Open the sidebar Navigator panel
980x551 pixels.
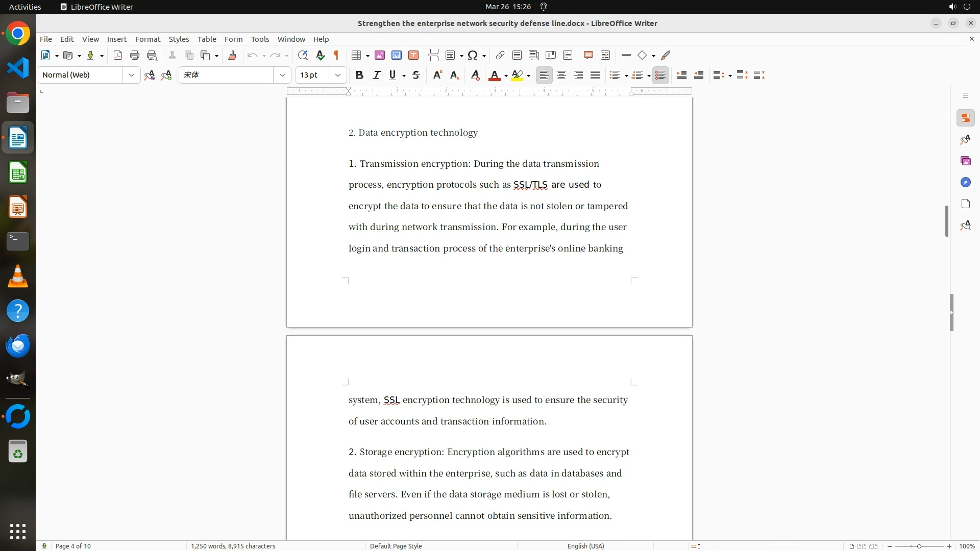(965, 182)
